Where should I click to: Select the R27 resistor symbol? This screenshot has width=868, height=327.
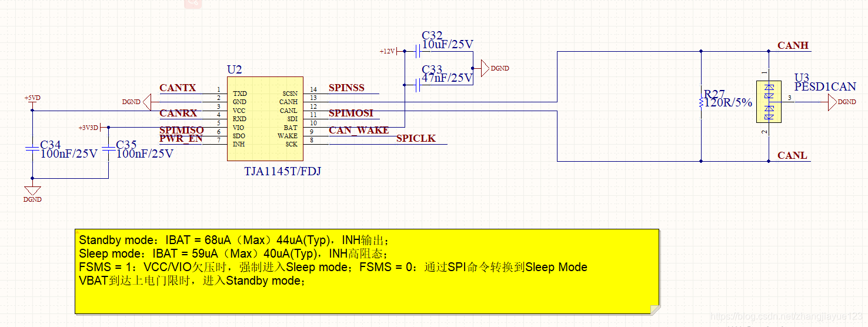tap(701, 102)
